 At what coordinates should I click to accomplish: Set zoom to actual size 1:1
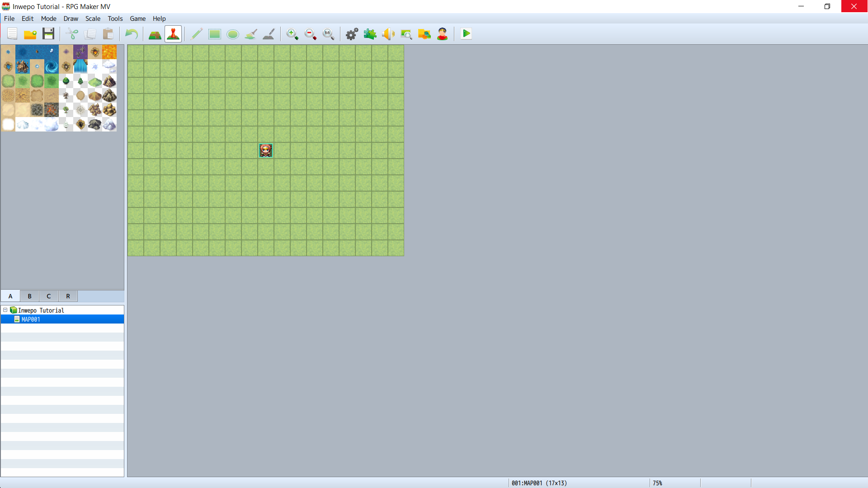tap(328, 34)
